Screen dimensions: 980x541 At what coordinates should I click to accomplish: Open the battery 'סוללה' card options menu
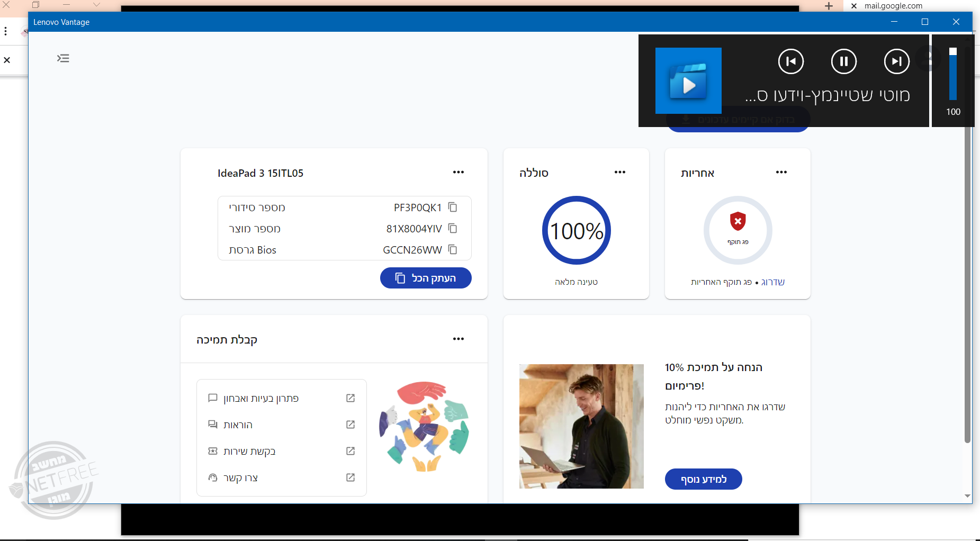pos(620,172)
